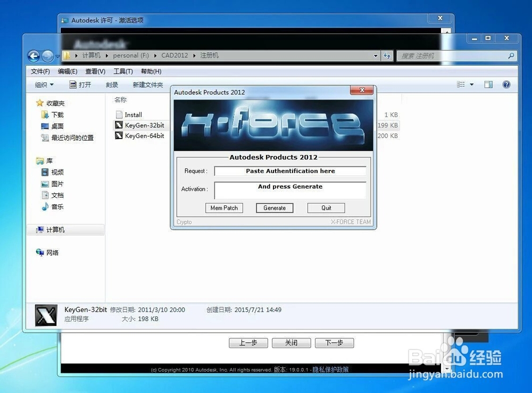The image size is (532, 393).
Task: Click 关闭 in Autodesk license window
Action: coord(291,343)
